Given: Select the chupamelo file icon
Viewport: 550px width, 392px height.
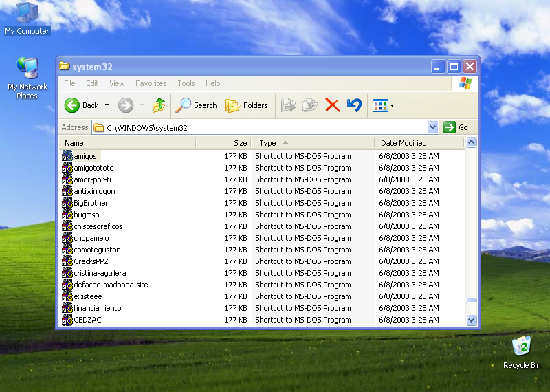Looking at the screenshot, I should pos(67,237).
